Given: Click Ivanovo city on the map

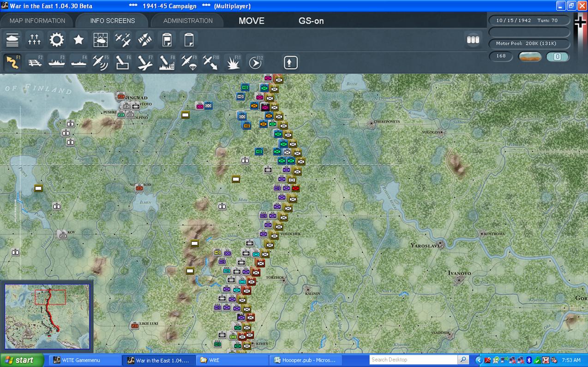Looking at the screenshot, I should pyautogui.click(x=459, y=279).
